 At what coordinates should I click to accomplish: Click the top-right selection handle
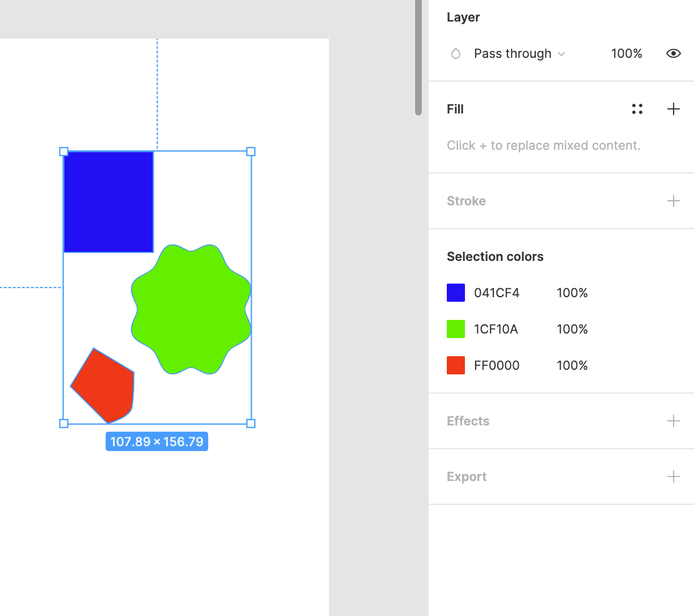pos(251,151)
